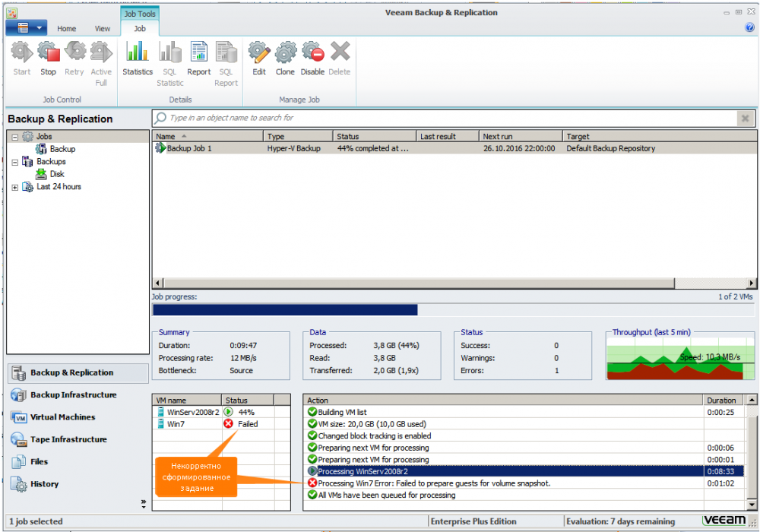Stop the running backup job
Viewport: 760px width, 532px height.
tap(48, 59)
